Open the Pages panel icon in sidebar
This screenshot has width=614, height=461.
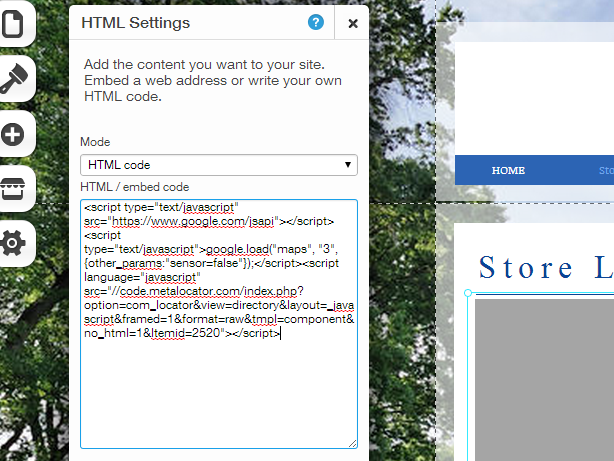pos(13,24)
